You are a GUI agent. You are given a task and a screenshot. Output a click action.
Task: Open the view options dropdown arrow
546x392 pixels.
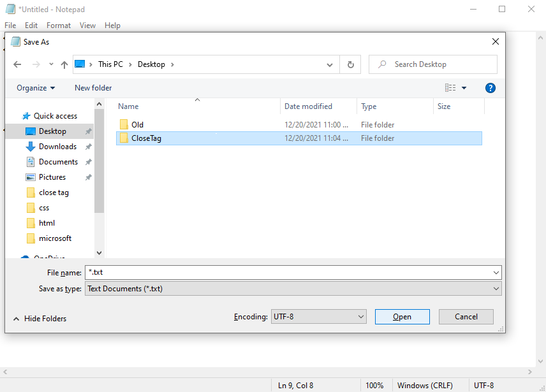pos(464,88)
